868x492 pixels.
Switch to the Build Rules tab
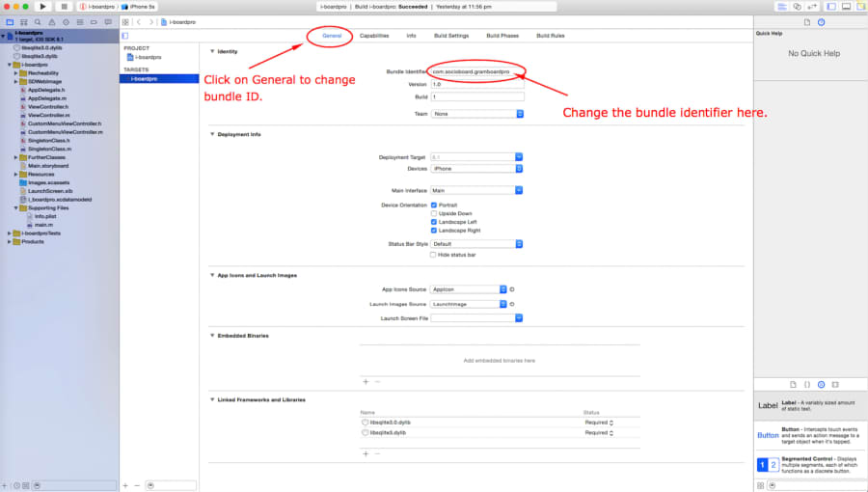click(551, 36)
